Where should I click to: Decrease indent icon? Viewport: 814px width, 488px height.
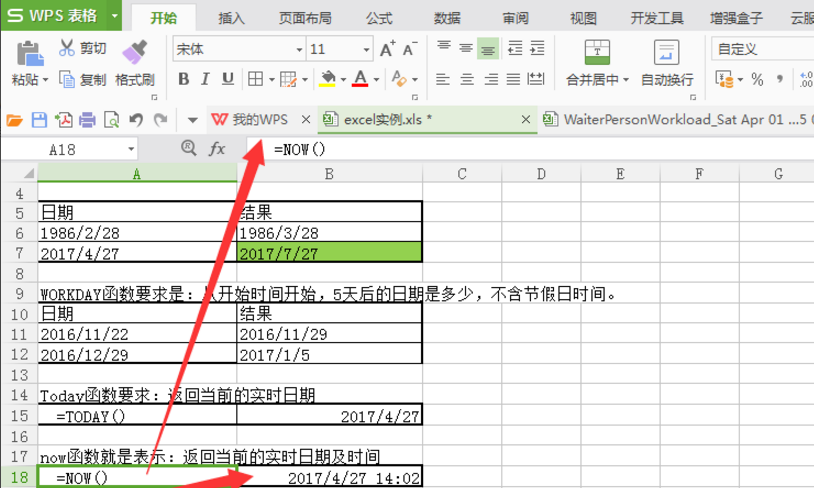(x=514, y=48)
